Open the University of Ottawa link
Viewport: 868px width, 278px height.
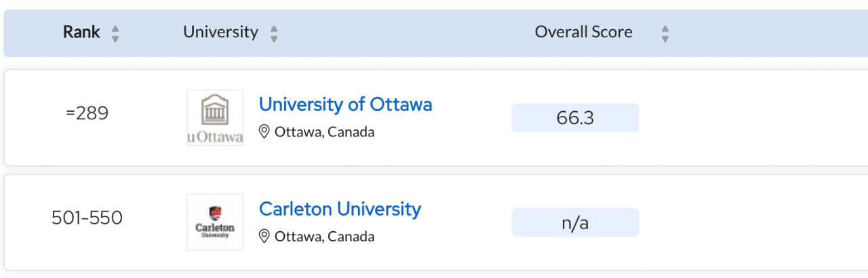coord(345,104)
